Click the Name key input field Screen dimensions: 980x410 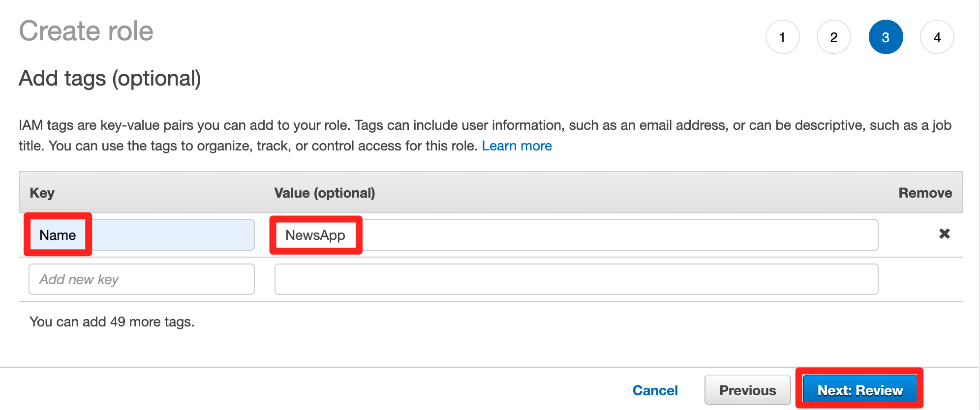[142, 235]
